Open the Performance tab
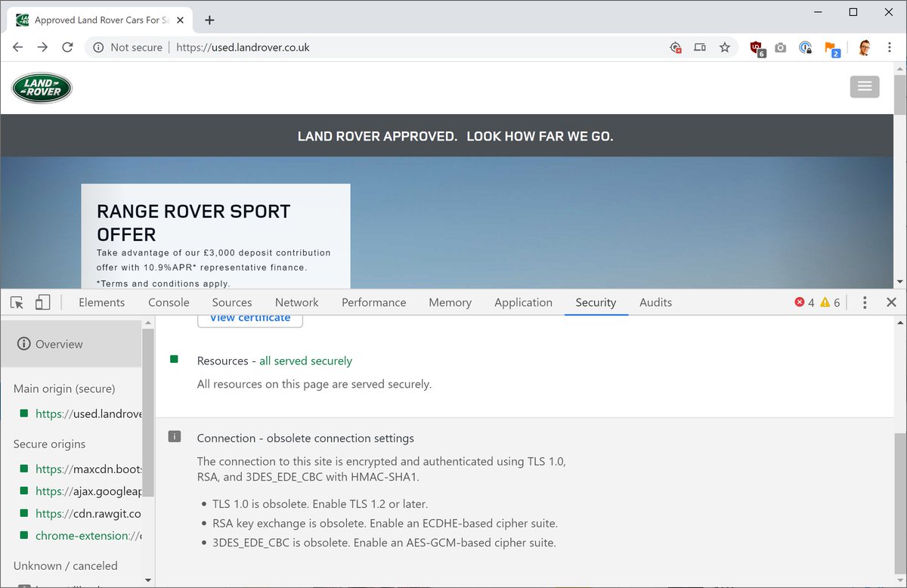This screenshot has height=588, width=907. click(x=374, y=302)
